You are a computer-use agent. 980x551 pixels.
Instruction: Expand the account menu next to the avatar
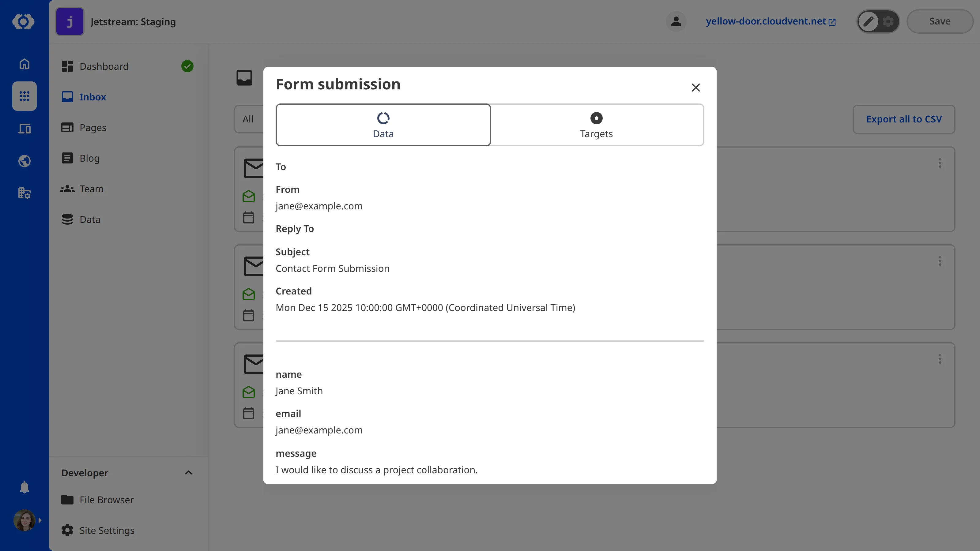40,520
